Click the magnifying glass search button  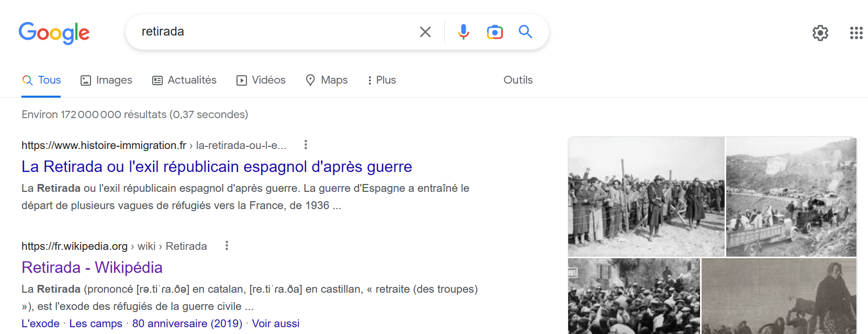(525, 32)
